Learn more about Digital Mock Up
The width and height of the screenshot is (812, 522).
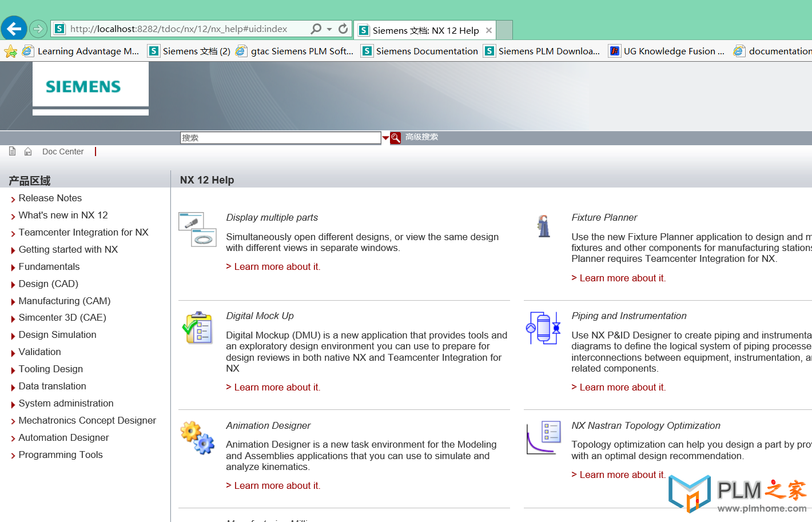(x=273, y=388)
